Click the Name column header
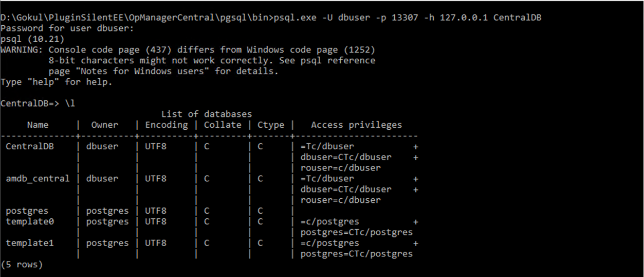Screen dimensions: 644x277 pyautogui.click(x=38, y=125)
